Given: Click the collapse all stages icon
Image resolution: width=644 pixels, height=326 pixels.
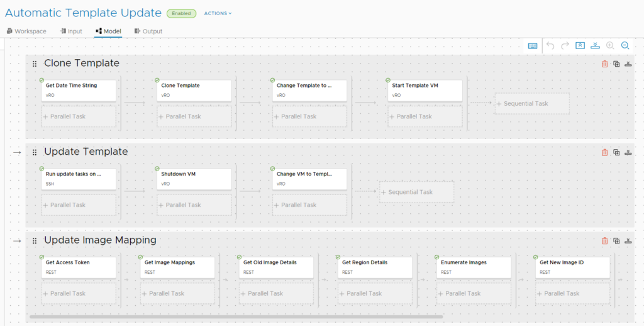Looking at the screenshot, I should click(580, 46).
